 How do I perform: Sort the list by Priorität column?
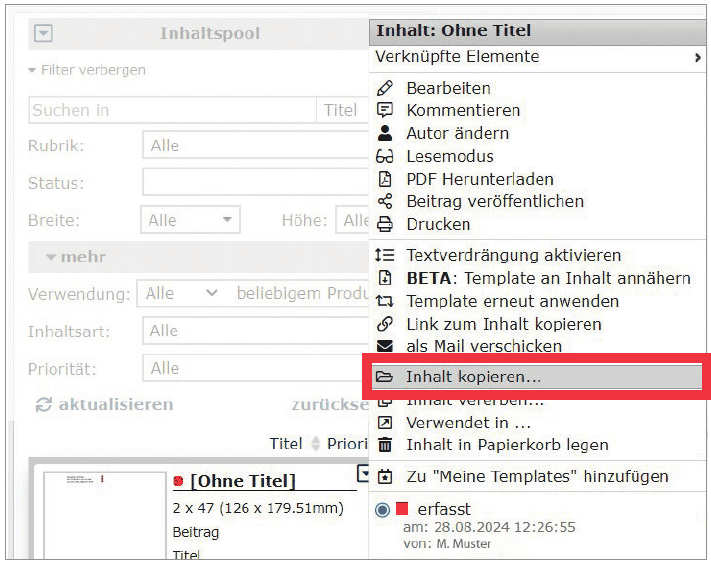tap(347, 443)
